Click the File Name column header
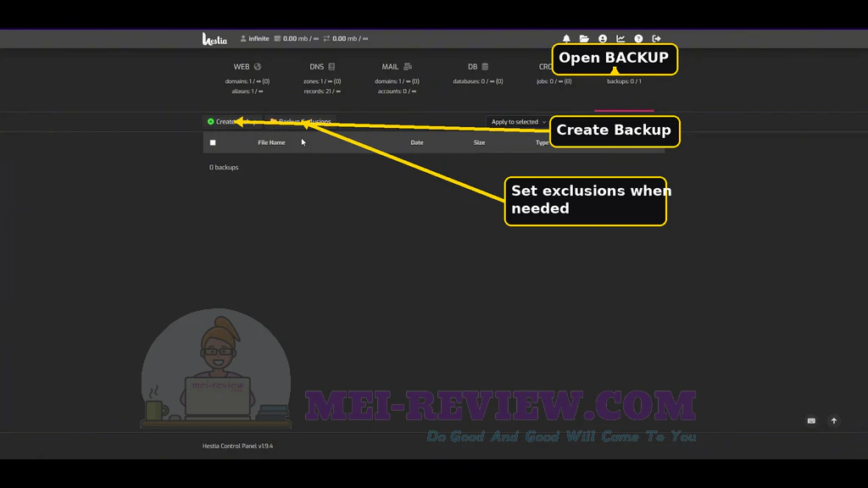868x488 pixels. (x=271, y=142)
